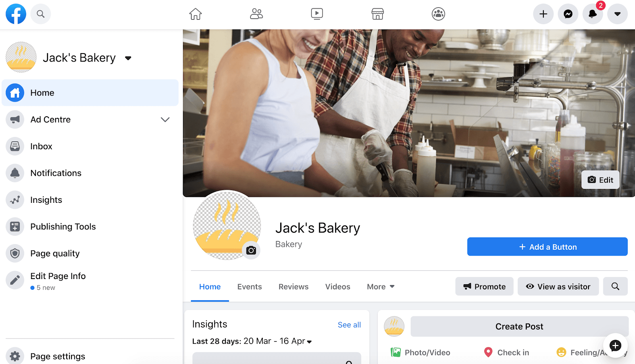Go to Marketplace storefront icon

click(377, 14)
